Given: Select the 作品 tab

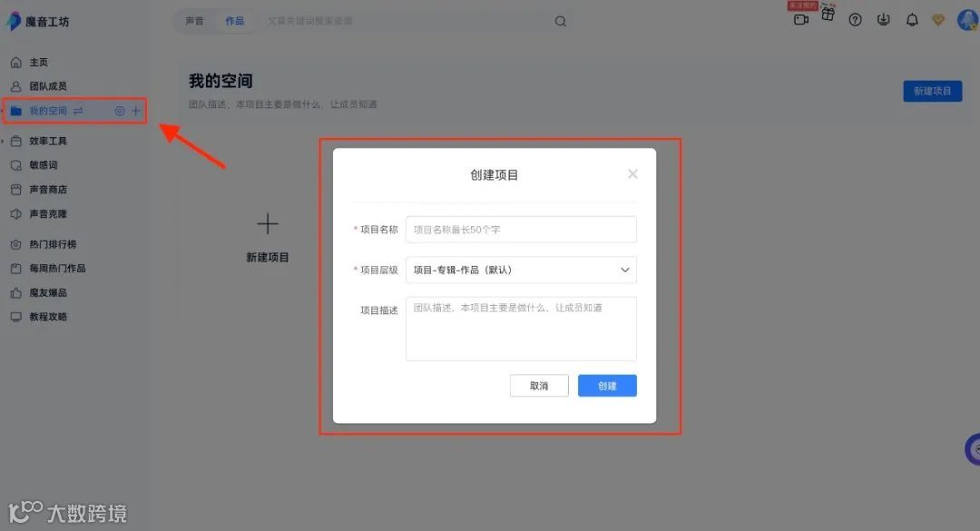Looking at the screenshot, I should [x=234, y=20].
